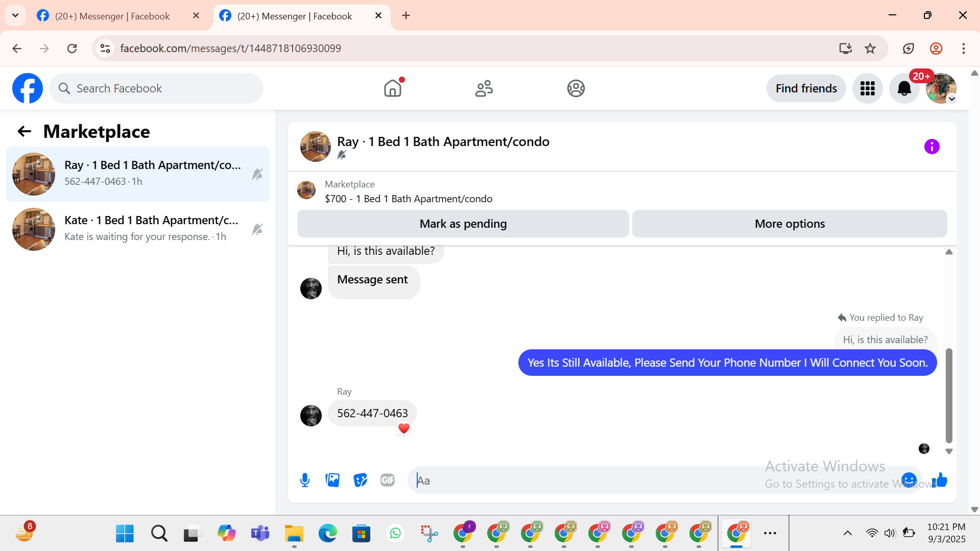The image size is (980, 551).
Task: Choose a sticker icon
Action: (360, 480)
